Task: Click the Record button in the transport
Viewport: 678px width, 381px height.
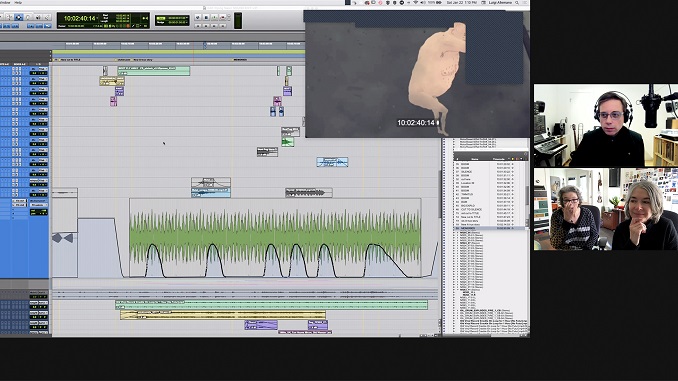Action: pos(222,17)
